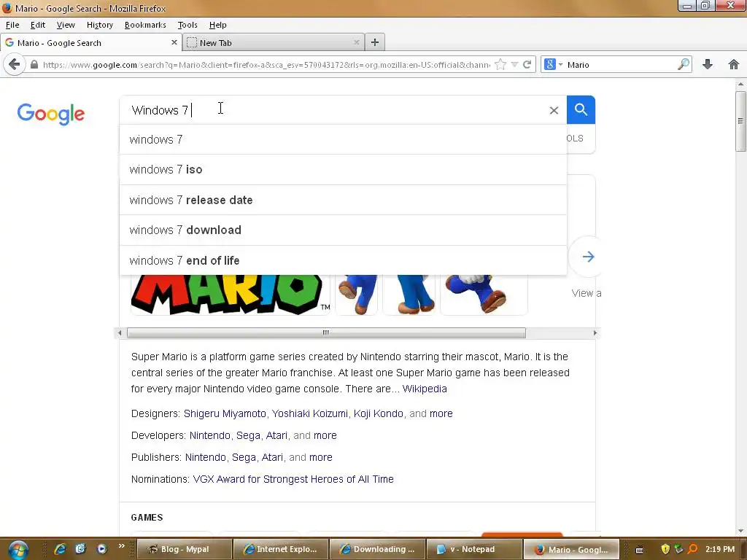Click the Google logo
This screenshot has height=560, width=747.
pyautogui.click(x=51, y=114)
